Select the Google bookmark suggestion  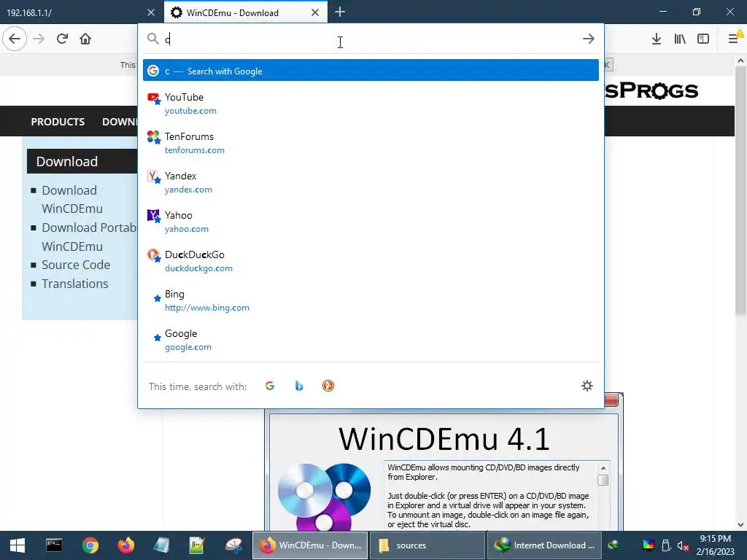[x=371, y=340]
